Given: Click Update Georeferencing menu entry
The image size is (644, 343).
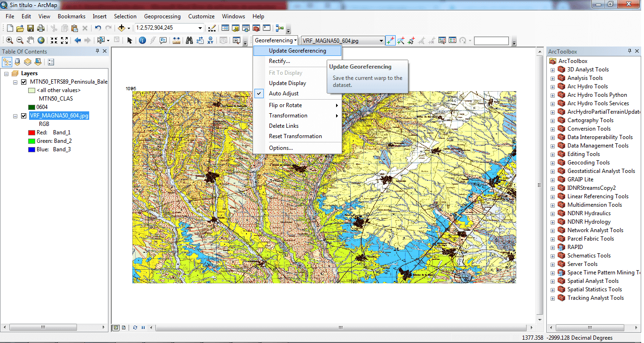Looking at the screenshot, I should coord(297,51).
